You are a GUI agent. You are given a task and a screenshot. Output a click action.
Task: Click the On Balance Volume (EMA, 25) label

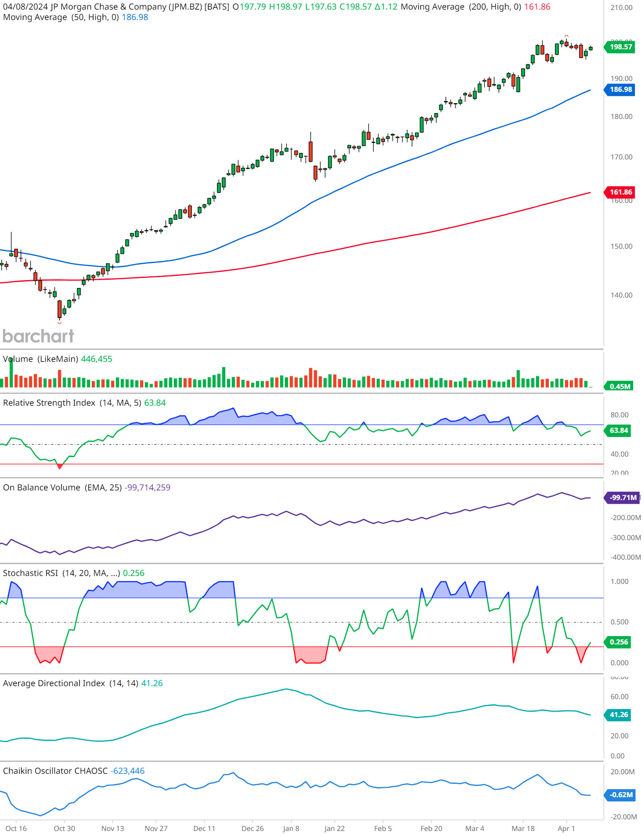(63, 487)
